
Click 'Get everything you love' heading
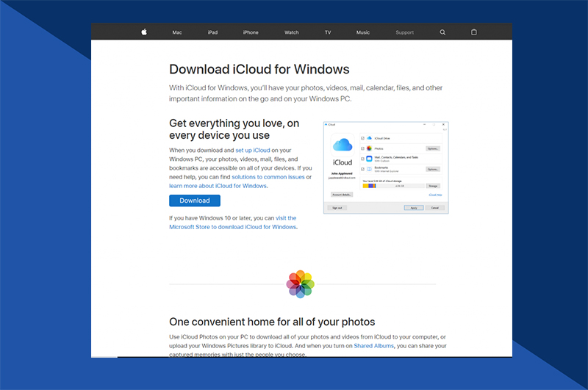234,129
